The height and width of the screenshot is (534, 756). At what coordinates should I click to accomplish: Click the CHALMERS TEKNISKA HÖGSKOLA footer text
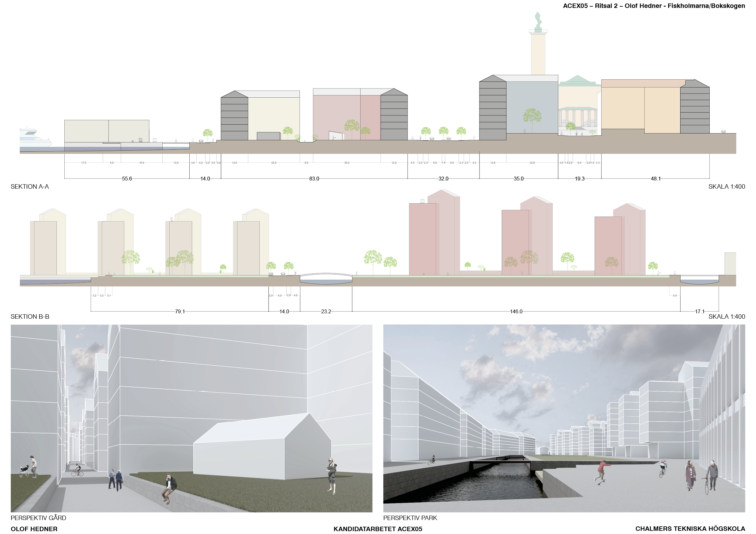click(x=690, y=529)
